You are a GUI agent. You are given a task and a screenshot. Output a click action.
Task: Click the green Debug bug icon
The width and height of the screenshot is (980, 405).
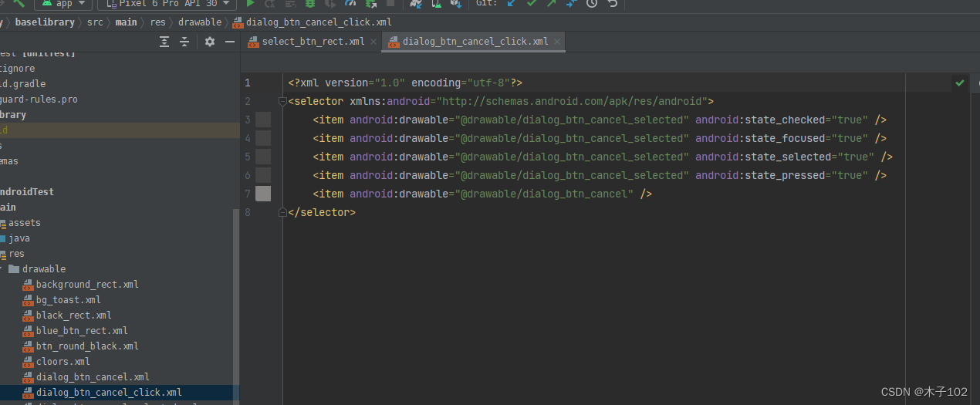point(309,4)
